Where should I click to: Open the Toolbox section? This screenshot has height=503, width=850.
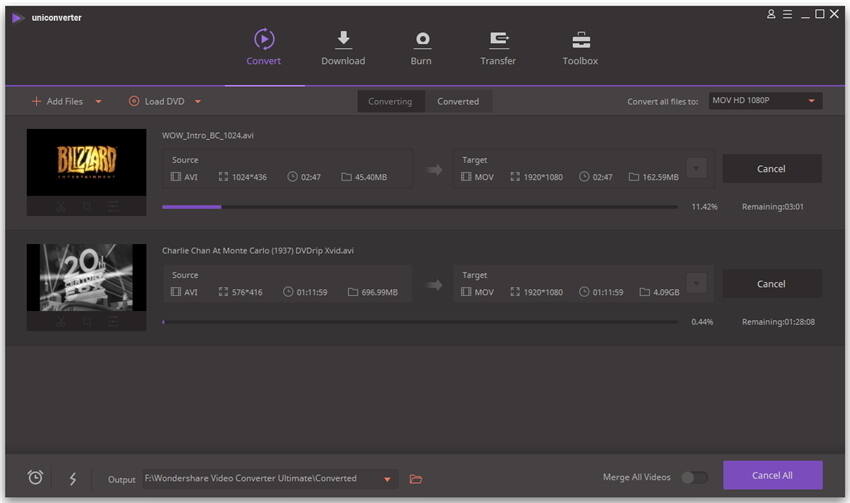(580, 48)
